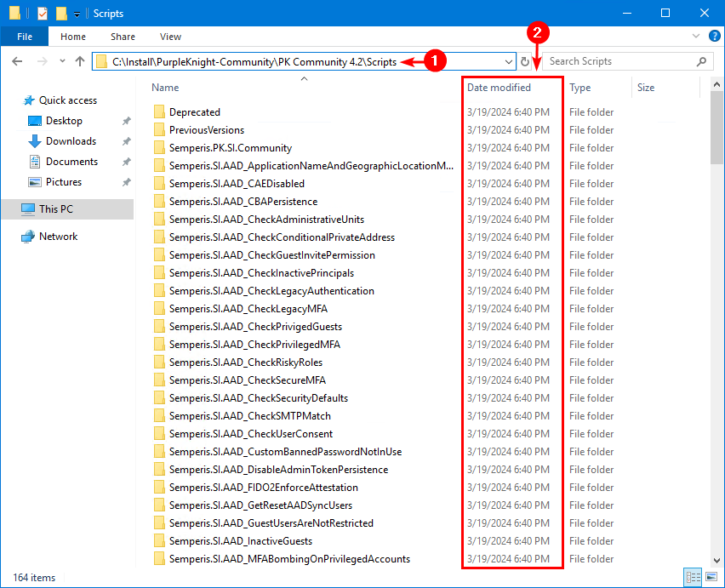Switch to details view layout

click(693, 578)
